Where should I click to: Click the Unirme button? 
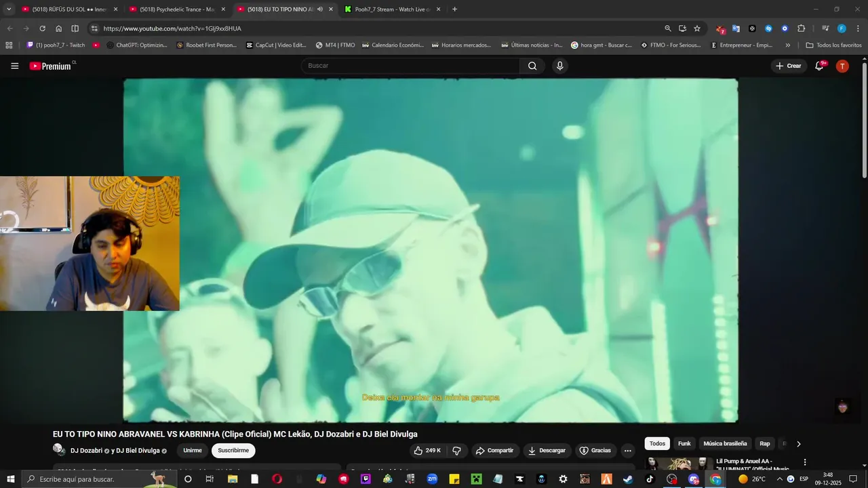click(193, 450)
